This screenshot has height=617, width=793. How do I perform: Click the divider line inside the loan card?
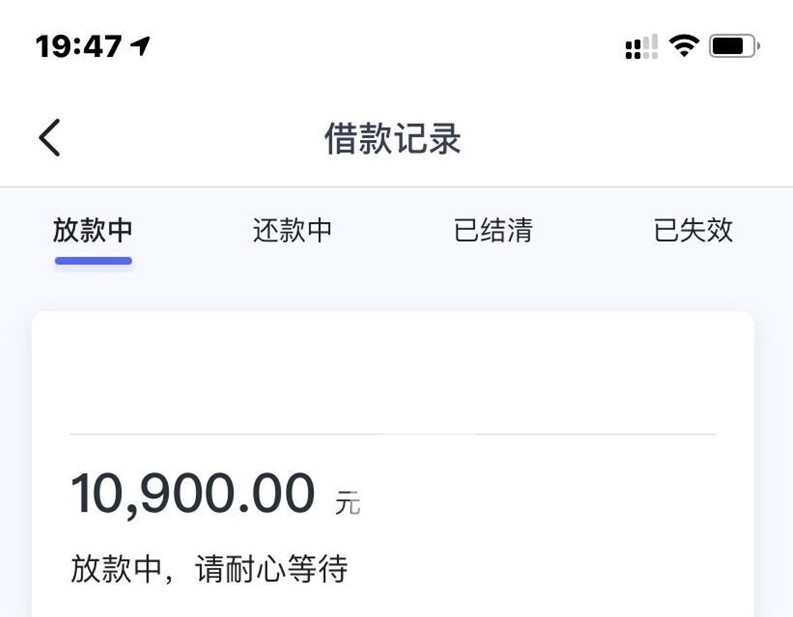pos(392,434)
